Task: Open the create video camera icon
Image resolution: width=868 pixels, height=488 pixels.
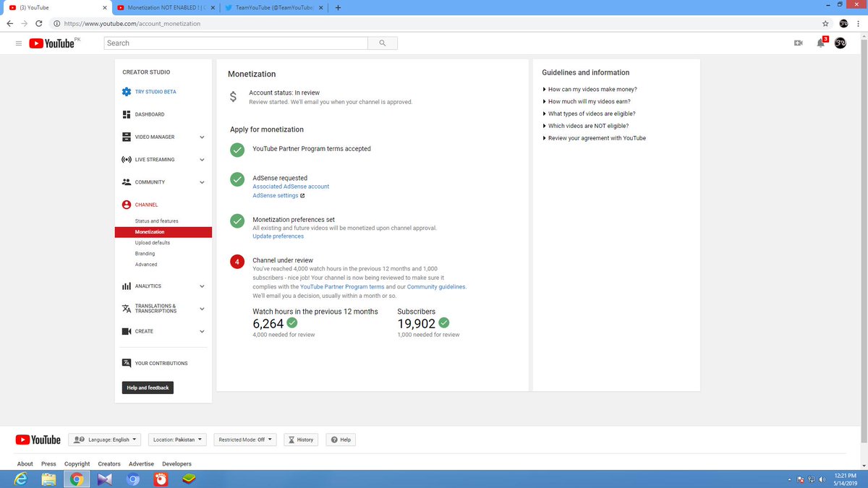Action: point(799,43)
